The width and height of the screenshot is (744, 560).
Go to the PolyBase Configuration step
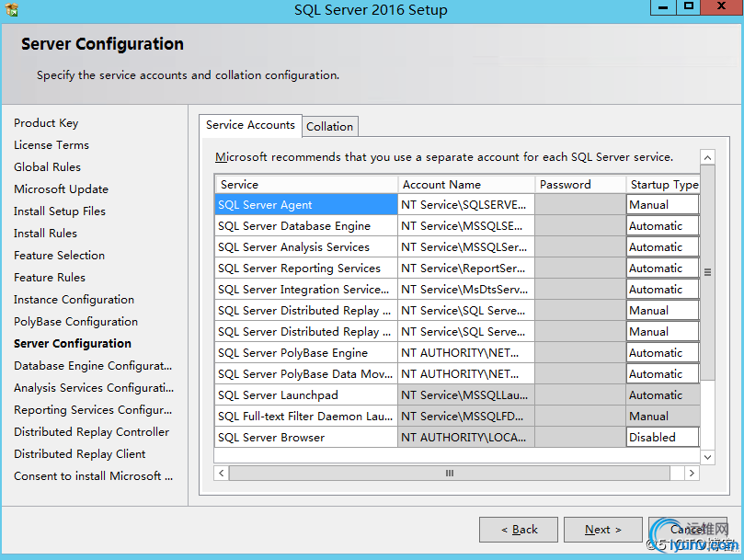[x=76, y=322]
